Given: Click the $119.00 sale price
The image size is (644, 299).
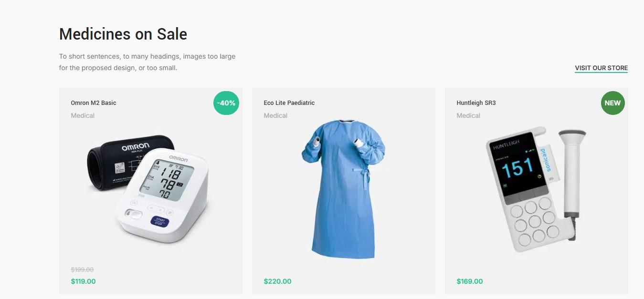Looking at the screenshot, I should coord(83,281).
